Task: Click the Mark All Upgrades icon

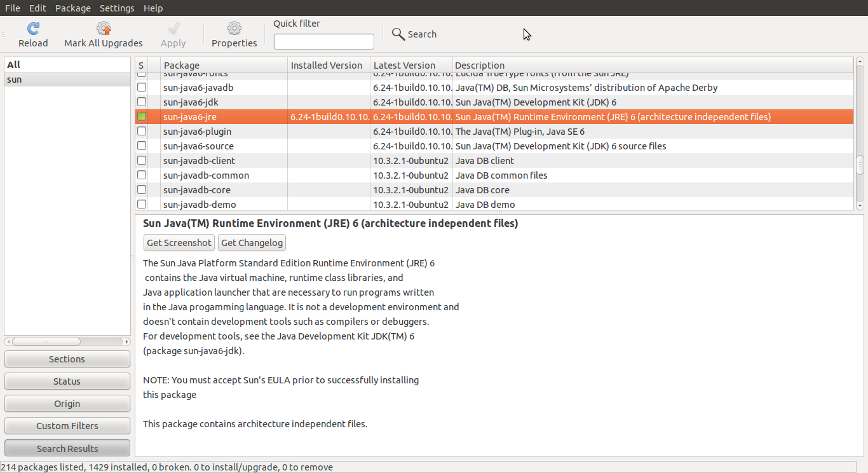Action: point(104,29)
